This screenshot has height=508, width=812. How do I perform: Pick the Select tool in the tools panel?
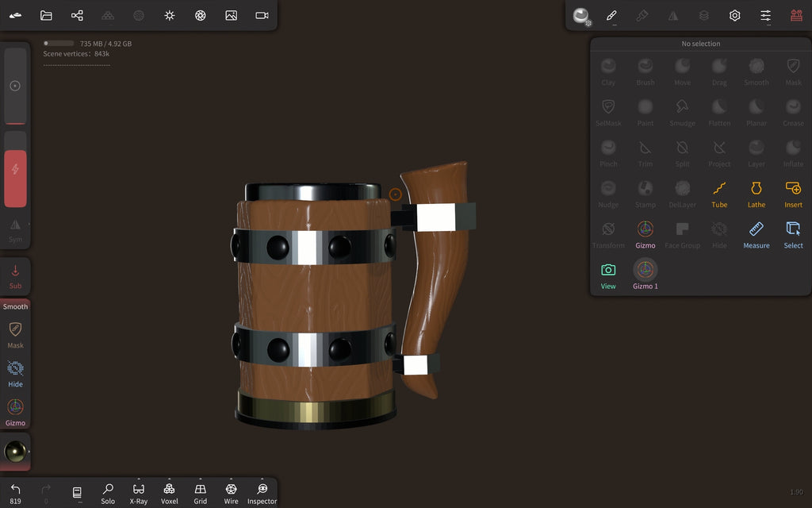click(793, 235)
